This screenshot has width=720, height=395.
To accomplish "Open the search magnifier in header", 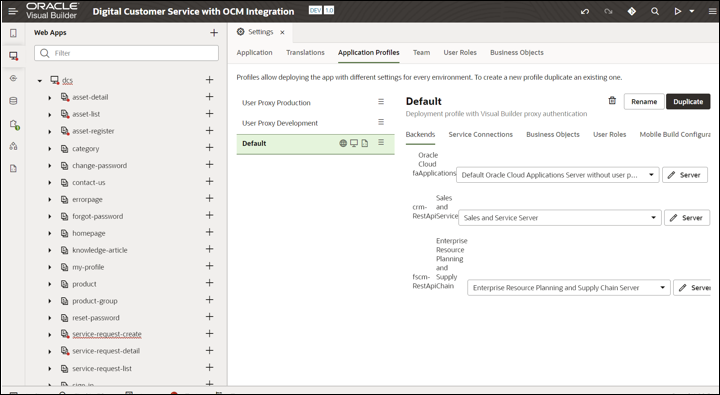I will tap(655, 11).
